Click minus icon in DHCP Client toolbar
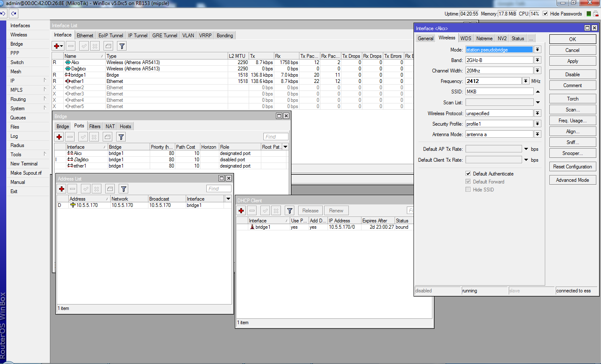The width and height of the screenshot is (601, 364). pyautogui.click(x=252, y=211)
